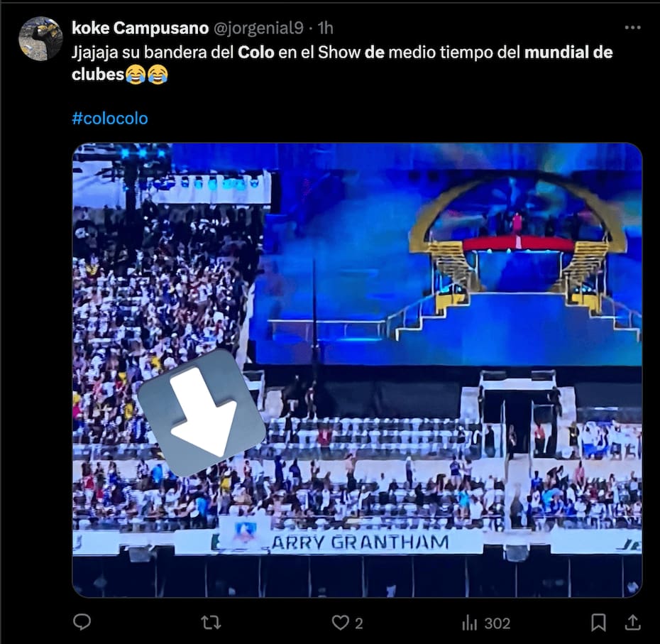The image size is (660, 644).
Task: Open the three-dot more options menu
Action: point(632,28)
